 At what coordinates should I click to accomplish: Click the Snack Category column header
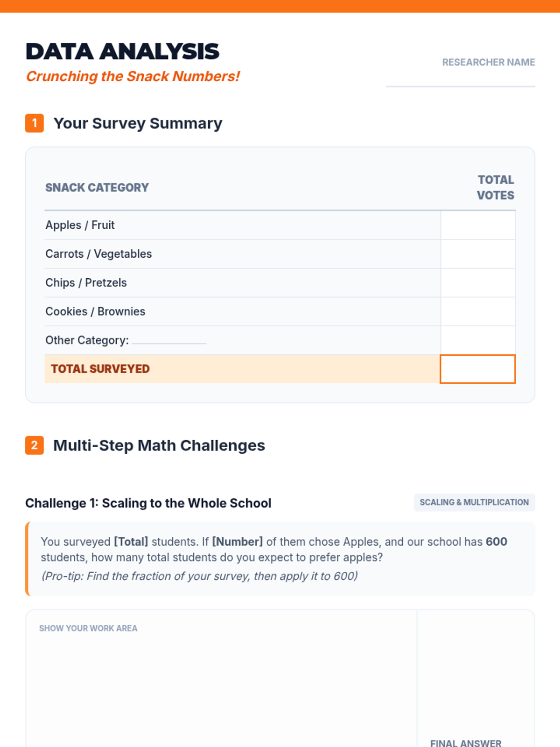point(97,188)
